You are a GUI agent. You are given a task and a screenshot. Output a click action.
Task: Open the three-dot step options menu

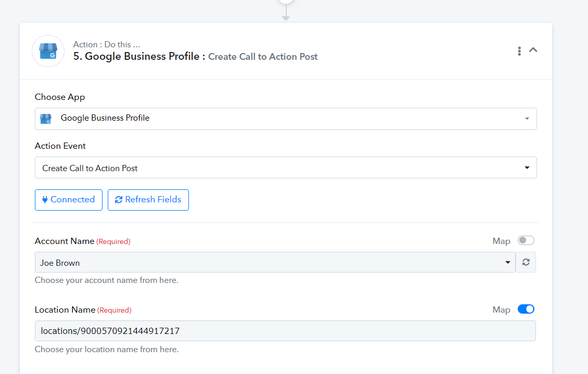tap(519, 51)
